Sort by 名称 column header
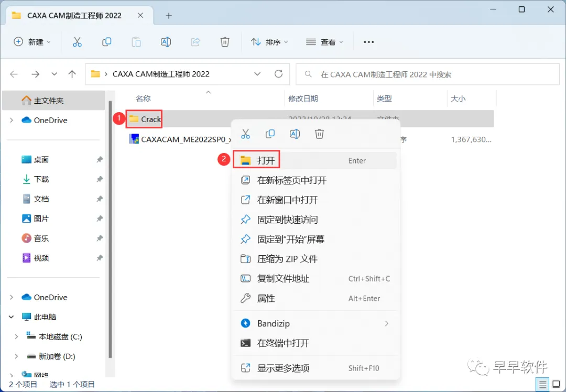 coord(143,99)
